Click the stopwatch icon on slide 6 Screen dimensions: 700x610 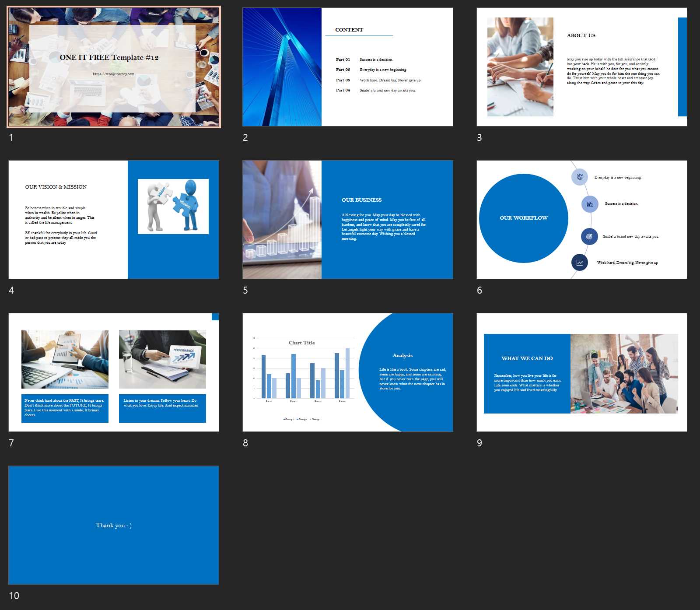[x=580, y=177]
